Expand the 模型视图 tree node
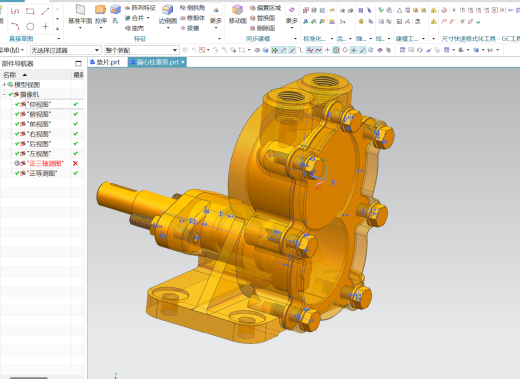This screenshot has width=520, height=379. click(x=4, y=85)
